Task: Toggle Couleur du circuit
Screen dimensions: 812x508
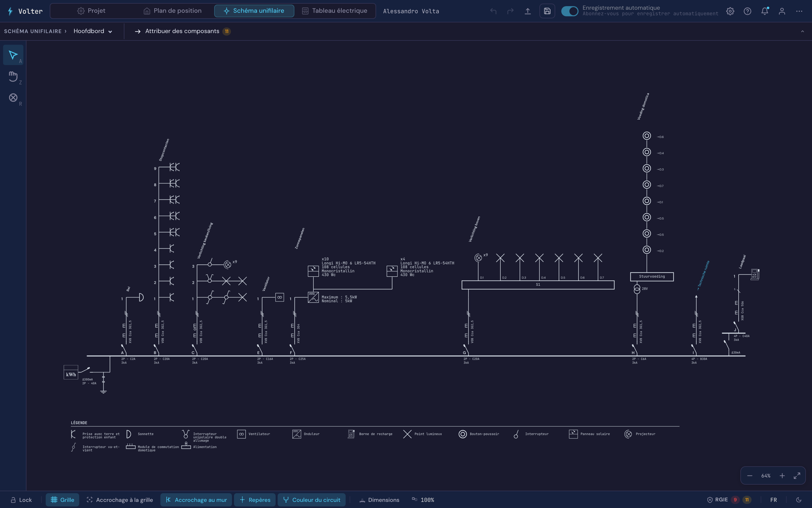Action: point(312,500)
